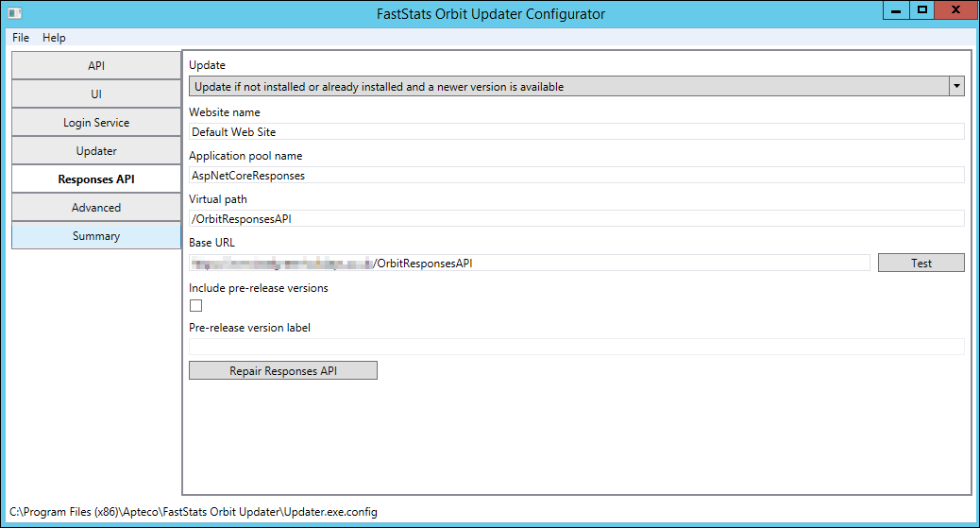Click the Website name field
980x528 pixels.
576,131
